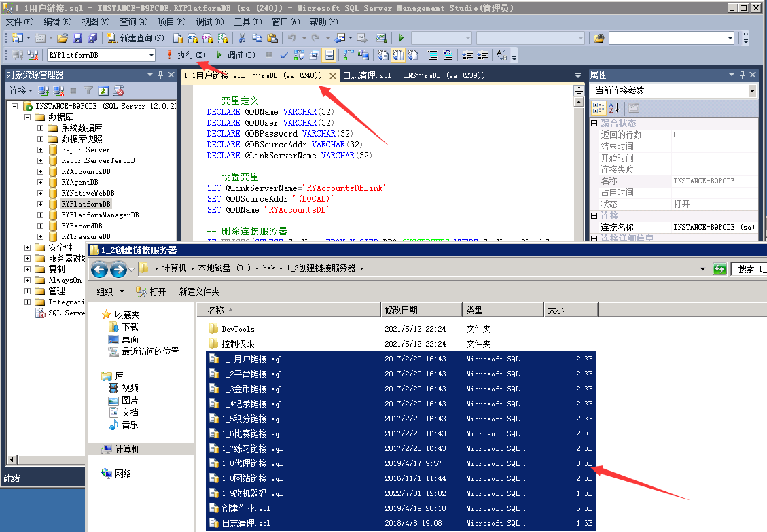
Task: Click the Change Connection icon left of database box
Action: pyautogui.click(x=33, y=55)
